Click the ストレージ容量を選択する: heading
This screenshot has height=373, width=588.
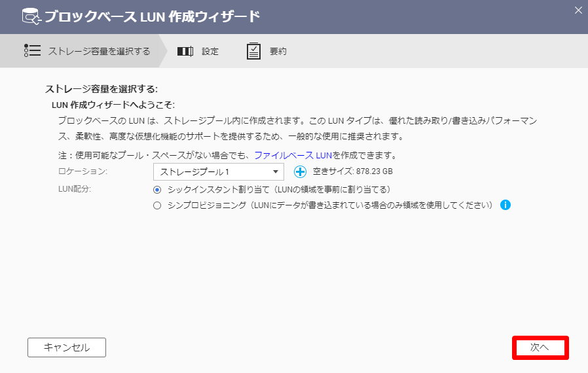(x=101, y=89)
